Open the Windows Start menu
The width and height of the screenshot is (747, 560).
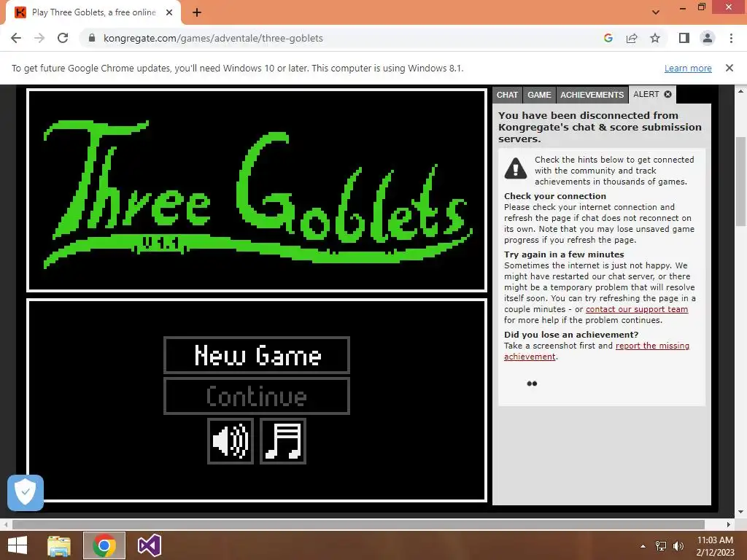point(18,545)
